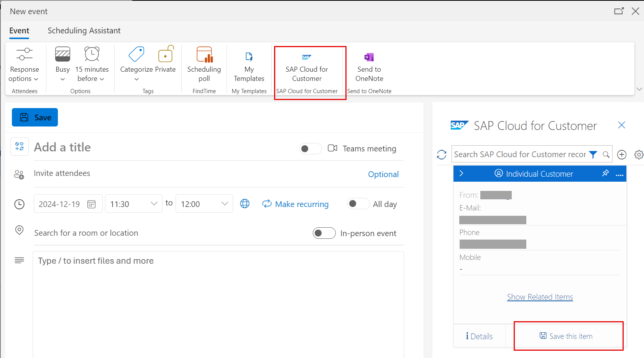Open My Templates add-in
The image size is (644, 358).
(x=249, y=67)
